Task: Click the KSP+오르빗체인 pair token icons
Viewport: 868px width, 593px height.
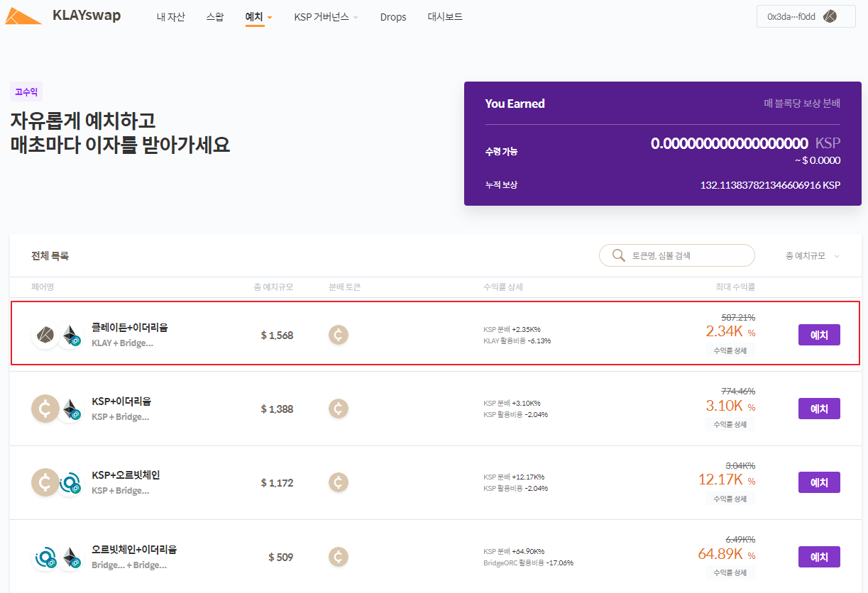Action: point(57,482)
